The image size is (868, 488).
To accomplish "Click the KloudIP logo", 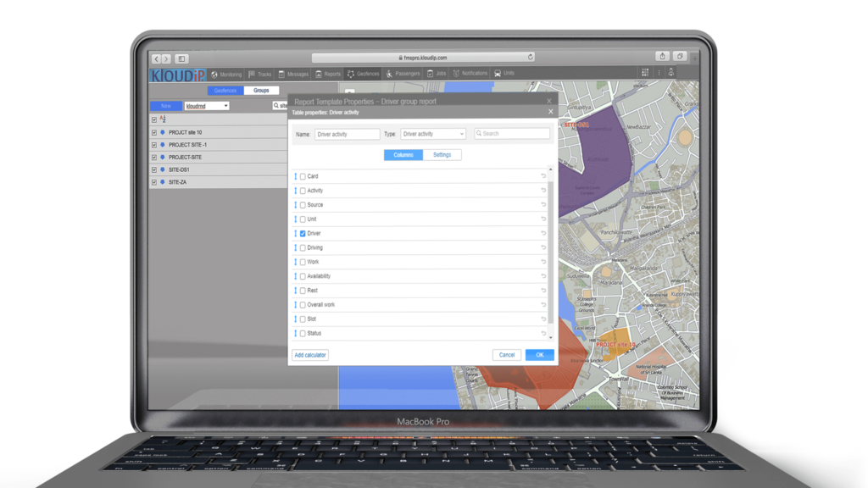I will tap(178, 75).
